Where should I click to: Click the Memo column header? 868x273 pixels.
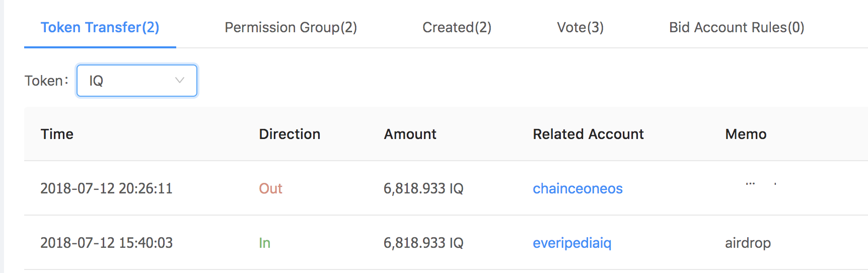(x=746, y=134)
